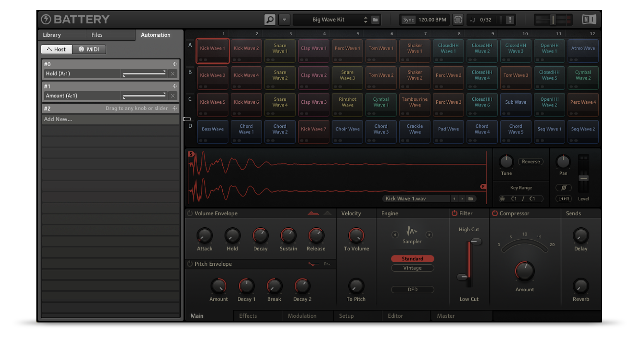Toggle the Compressor power button
The image size is (639, 364).
pos(495,213)
